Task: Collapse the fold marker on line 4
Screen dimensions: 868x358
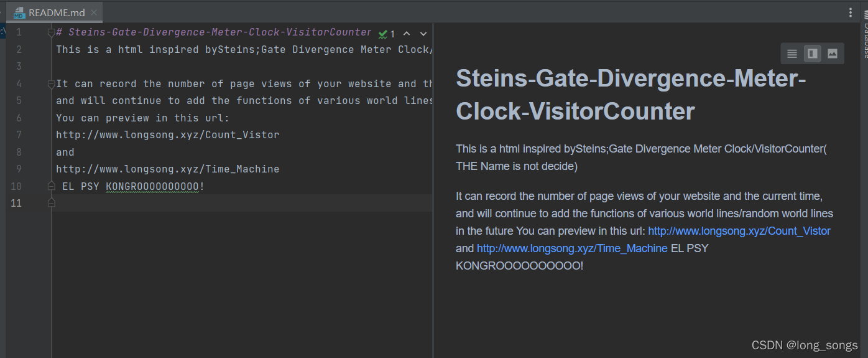Action: tap(52, 83)
